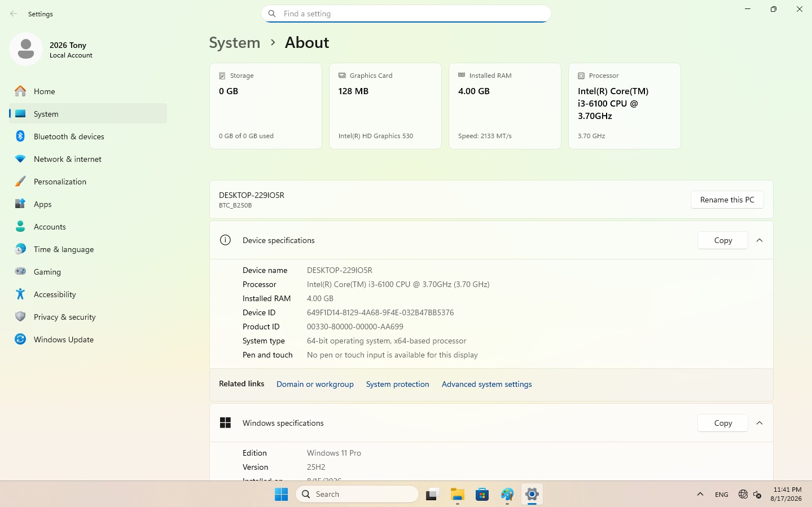Open File Explorer from the taskbar
The image size is (812, 507).
pyautogui.click(x=457, y=494)
